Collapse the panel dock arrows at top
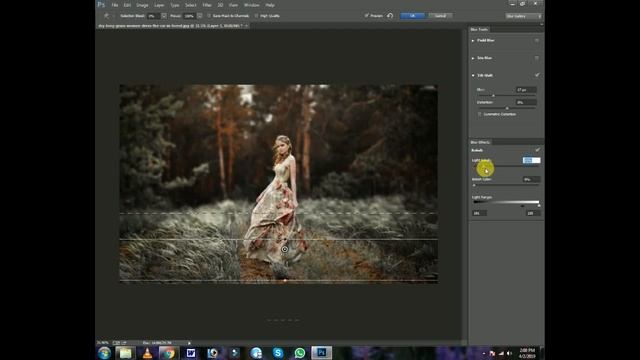The image size is (640, 360). coord(541,24)
